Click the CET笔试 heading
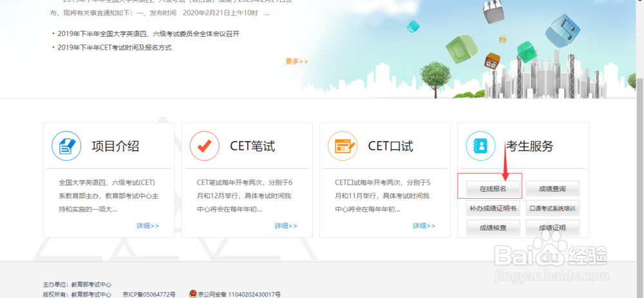This screenshot has height=298, width=644. [252, 146]
